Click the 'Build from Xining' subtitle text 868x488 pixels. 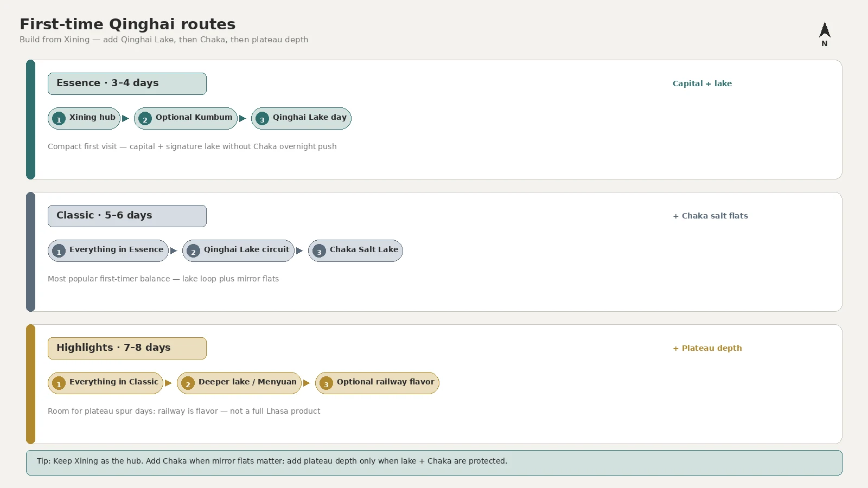164,40
